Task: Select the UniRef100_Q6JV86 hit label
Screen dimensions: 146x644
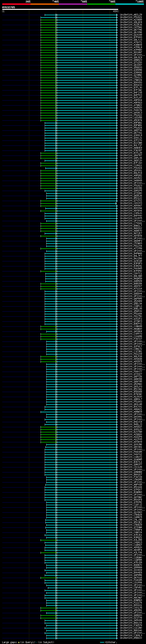Action: click(131, 32)
